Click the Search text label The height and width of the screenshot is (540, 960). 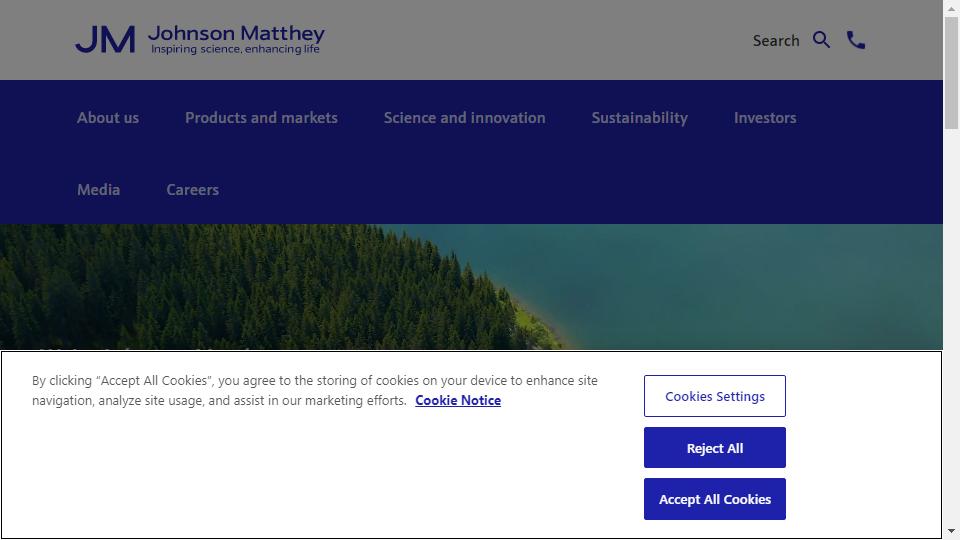(776, 41)
